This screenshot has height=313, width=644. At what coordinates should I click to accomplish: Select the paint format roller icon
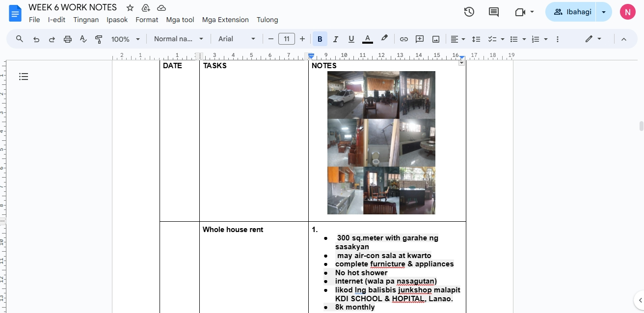pos(99,39)
